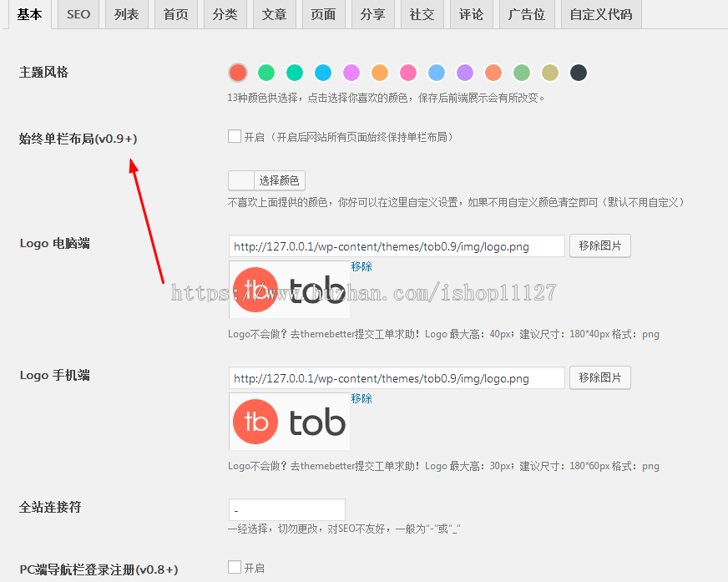Switch to the 文章 tab
Viewport: 728px width, 582px height.
(x=275, y=14)
